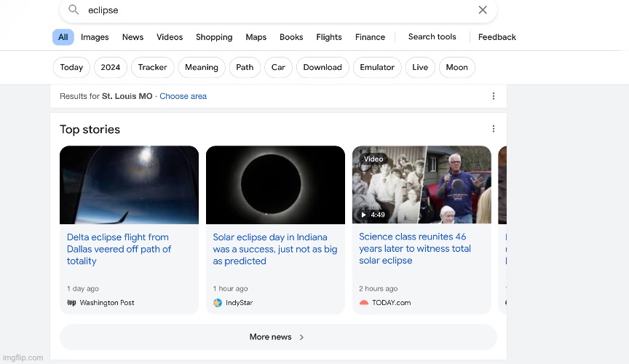Click the Washington Post source icon
Screen dimensions: 629x364
[x=71, y=303]
